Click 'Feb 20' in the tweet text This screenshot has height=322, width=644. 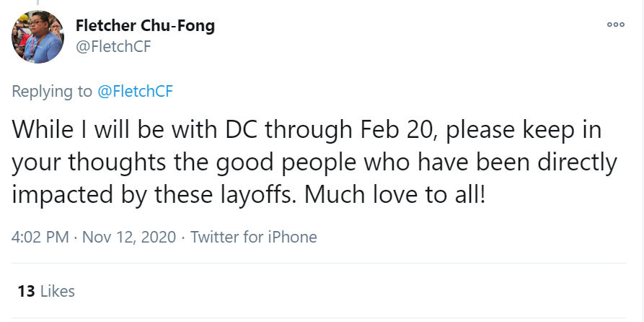[397, 129]
